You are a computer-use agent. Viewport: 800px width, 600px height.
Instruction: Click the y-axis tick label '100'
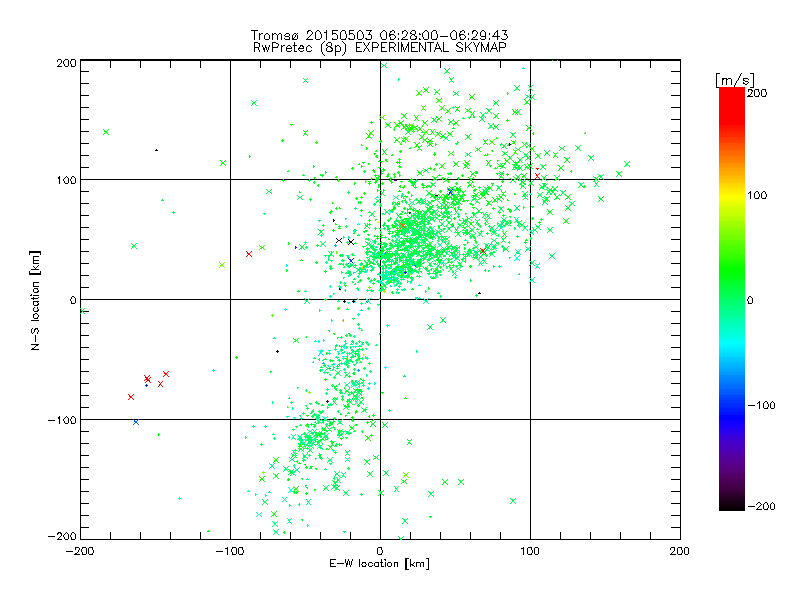click(66, 180)
